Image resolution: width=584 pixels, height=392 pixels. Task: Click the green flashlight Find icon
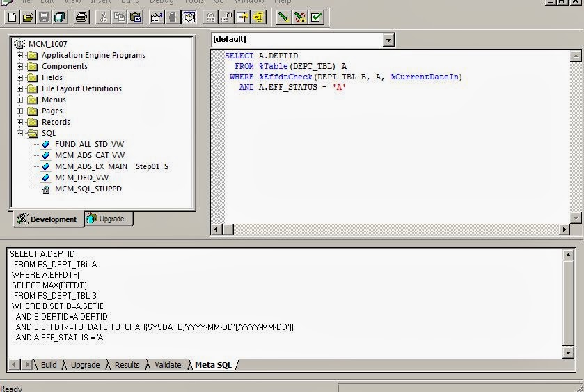pos(284,17)
